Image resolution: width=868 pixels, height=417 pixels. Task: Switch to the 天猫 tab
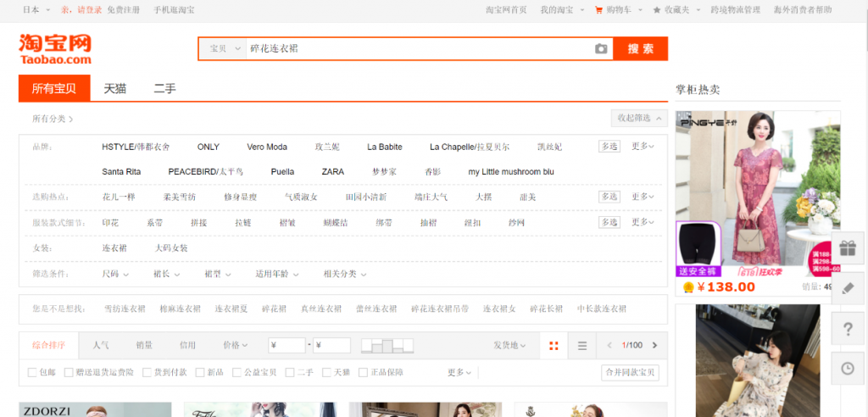pyautogui.click(x=115, y=89)
